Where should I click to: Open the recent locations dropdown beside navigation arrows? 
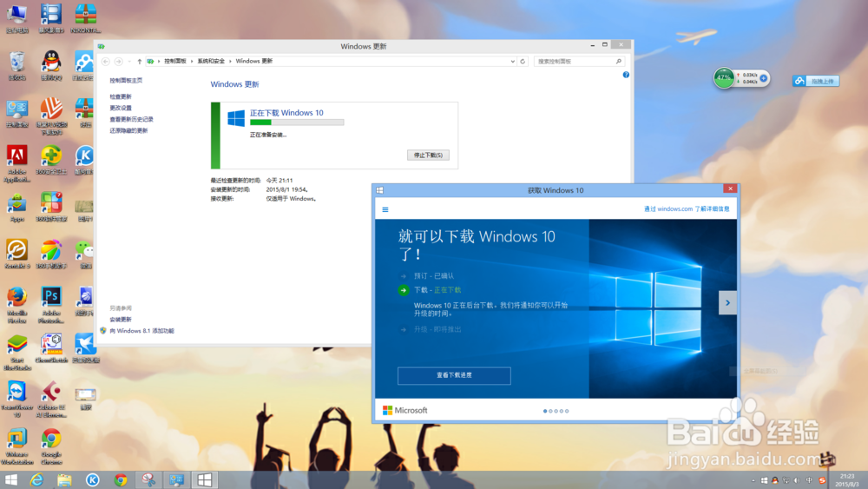pos(129,62)
